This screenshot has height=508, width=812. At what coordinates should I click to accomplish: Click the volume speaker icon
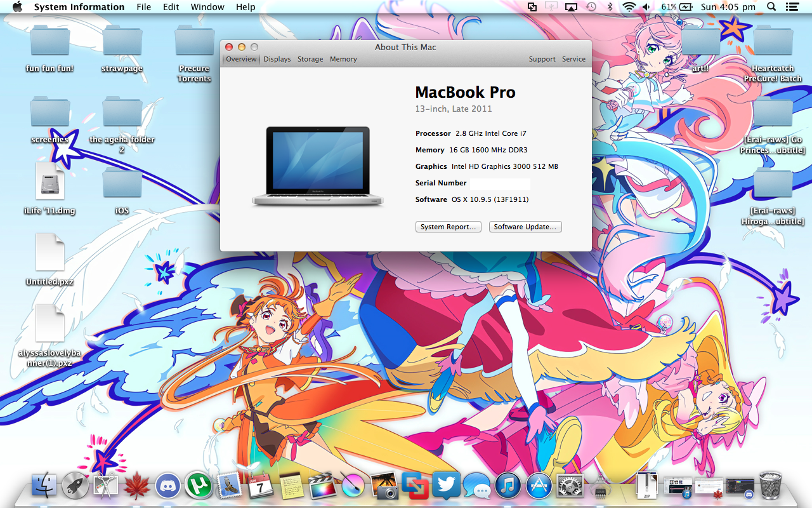[x=646, y=7]
